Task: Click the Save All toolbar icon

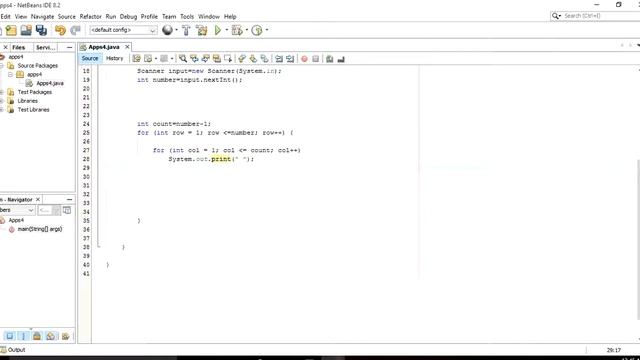Action: 41,30
